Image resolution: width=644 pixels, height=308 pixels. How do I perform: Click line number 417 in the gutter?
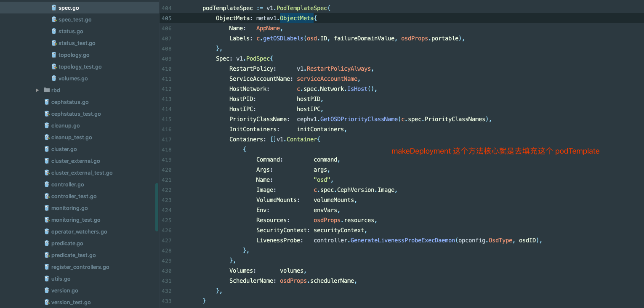pos(166,139)
